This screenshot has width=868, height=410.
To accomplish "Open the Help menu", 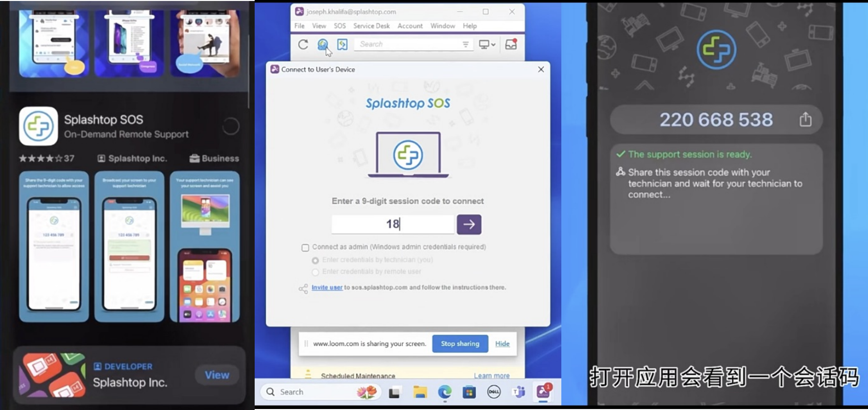I will click(469, 26).
